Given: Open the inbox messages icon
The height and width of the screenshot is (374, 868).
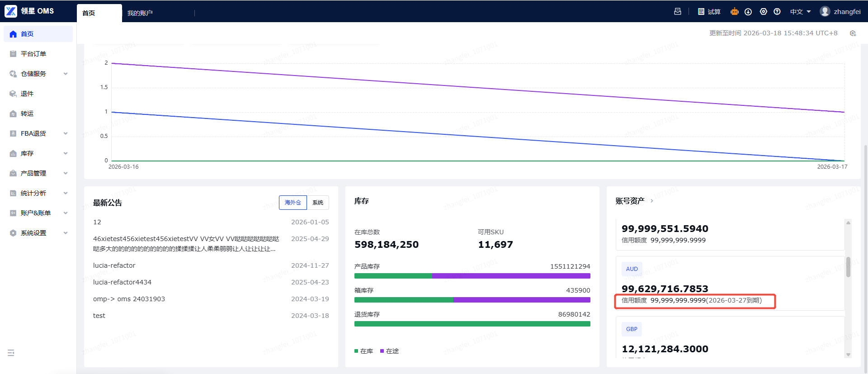Looking at the screenshot, I should point(678,11).
